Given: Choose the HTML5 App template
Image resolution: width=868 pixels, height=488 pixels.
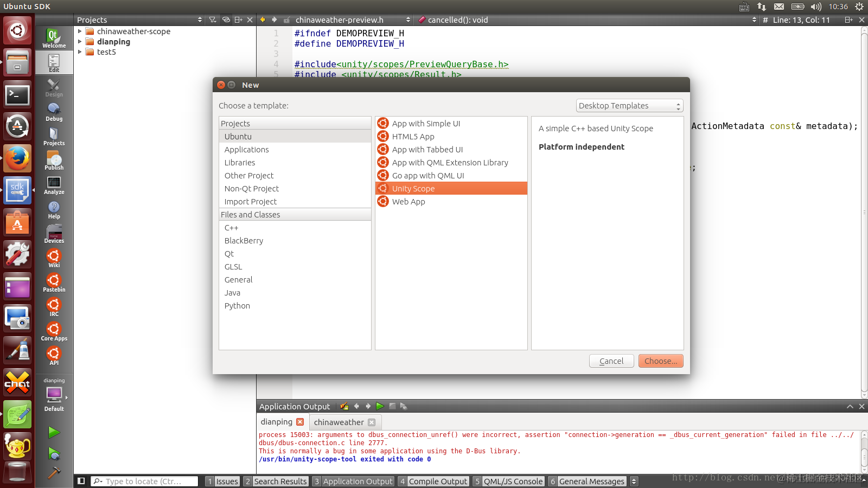Looking at the screenshot, I should (451, 137).
